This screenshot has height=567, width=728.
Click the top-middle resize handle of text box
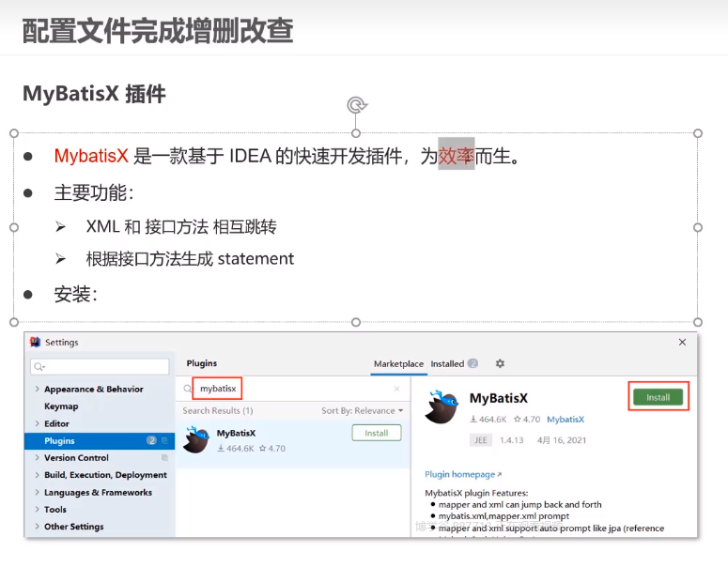pyautogui.click(x=356, y=133)
